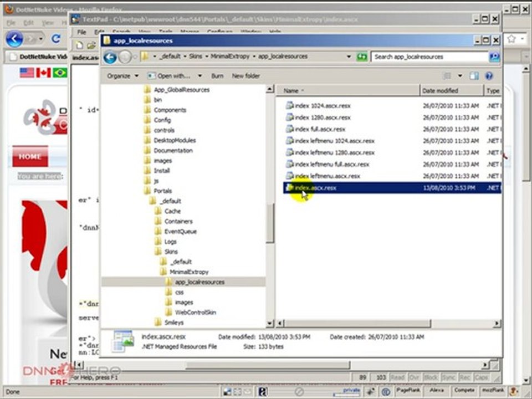Screen dimensions: 532x399
Task: Select Portals folder in tree
Action: click(x=158, y=191)
